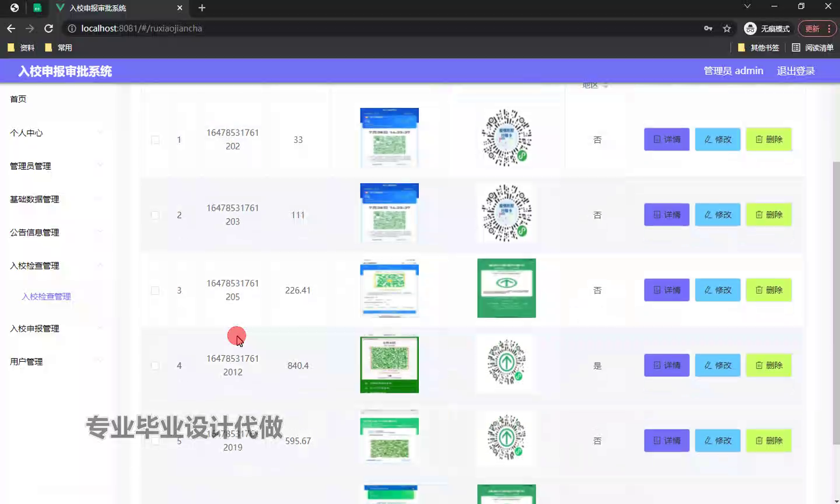The image size is (840, 504).
Task: View site information icon in address bar
Action: pos(72,28)
